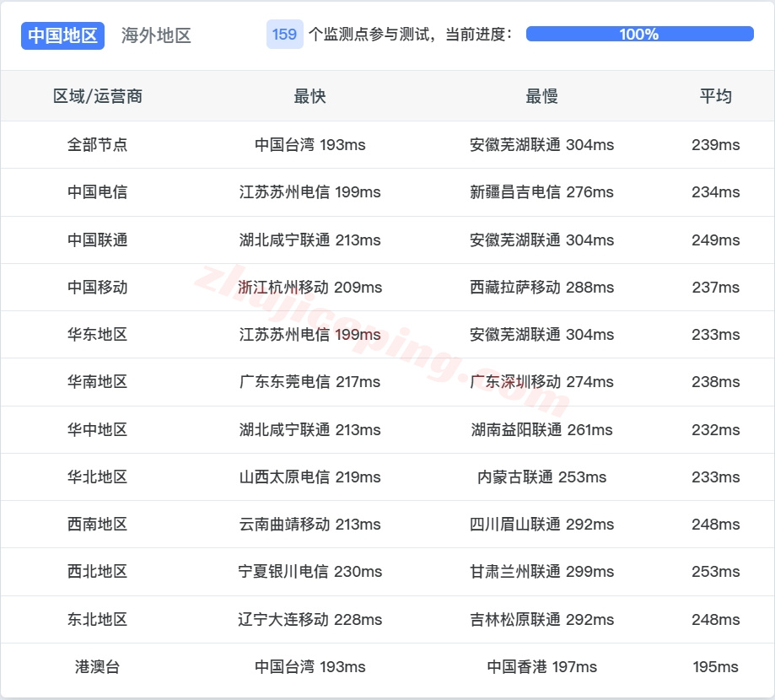Click the 中国台湾 193ms cell in 港澳台 row

(309, 666)
